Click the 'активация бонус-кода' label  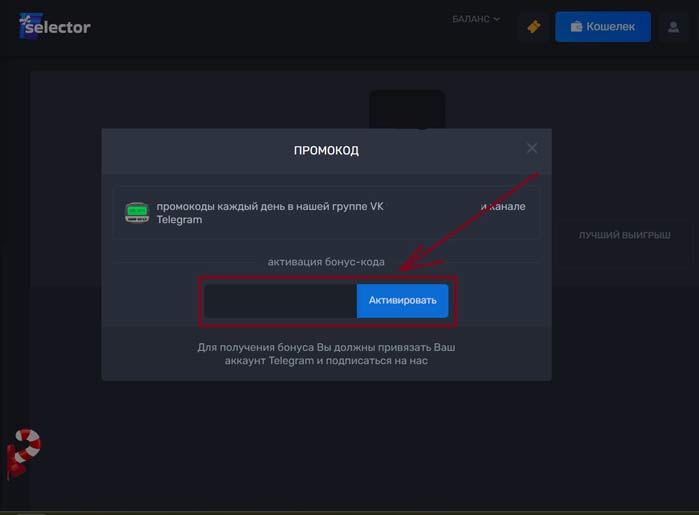326,262
